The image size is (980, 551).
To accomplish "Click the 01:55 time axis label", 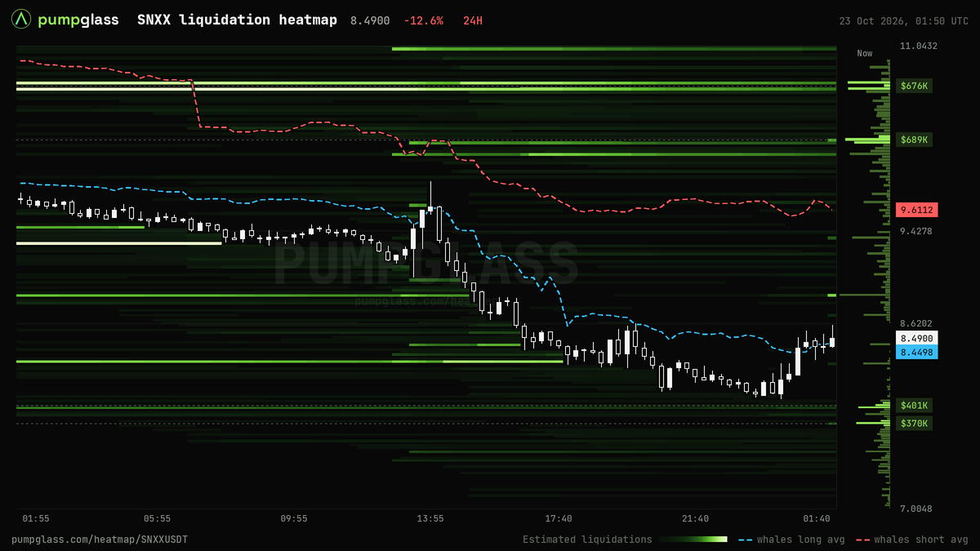I will 36,518.
